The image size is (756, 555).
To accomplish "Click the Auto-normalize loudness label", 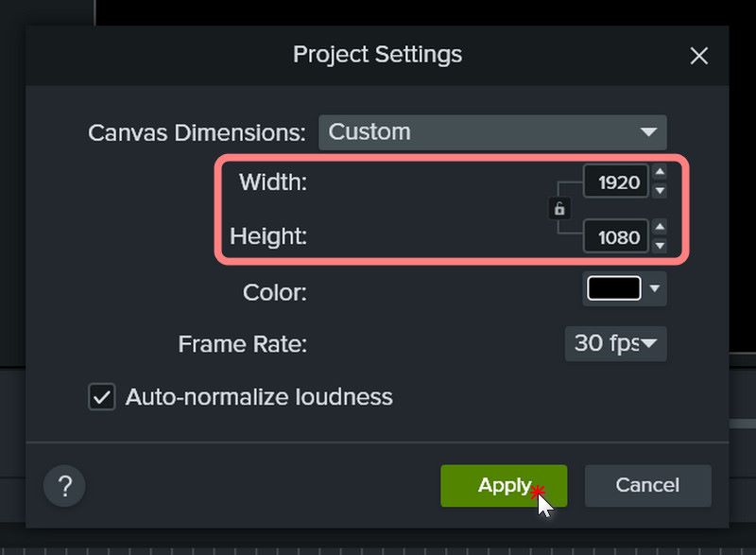I will coord(259,396).
